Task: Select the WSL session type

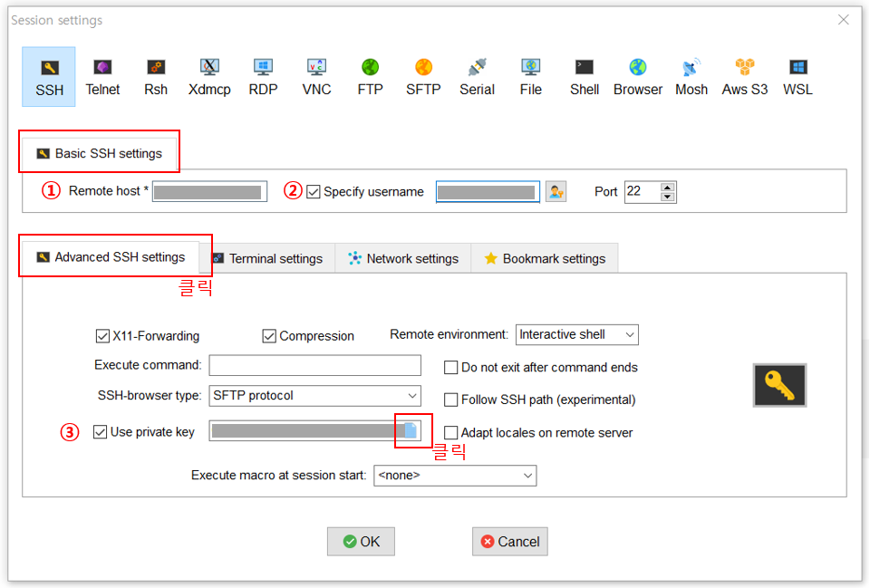Action: click(x=797, y=76)
